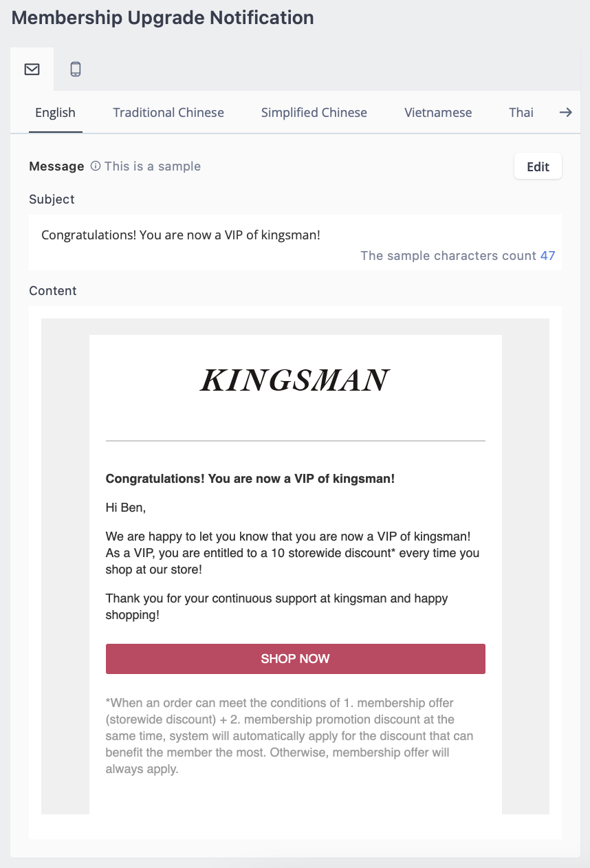Image resolution: width=590 pixels, height=868 pixels.
Task: Switch to the Simplified Chinese tab
Action: 314,112
